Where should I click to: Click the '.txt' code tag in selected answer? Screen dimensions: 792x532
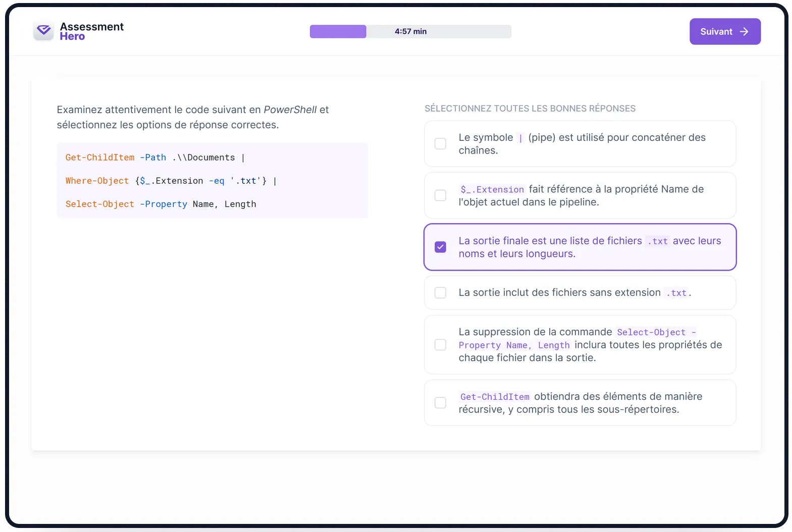click(657, 241)
